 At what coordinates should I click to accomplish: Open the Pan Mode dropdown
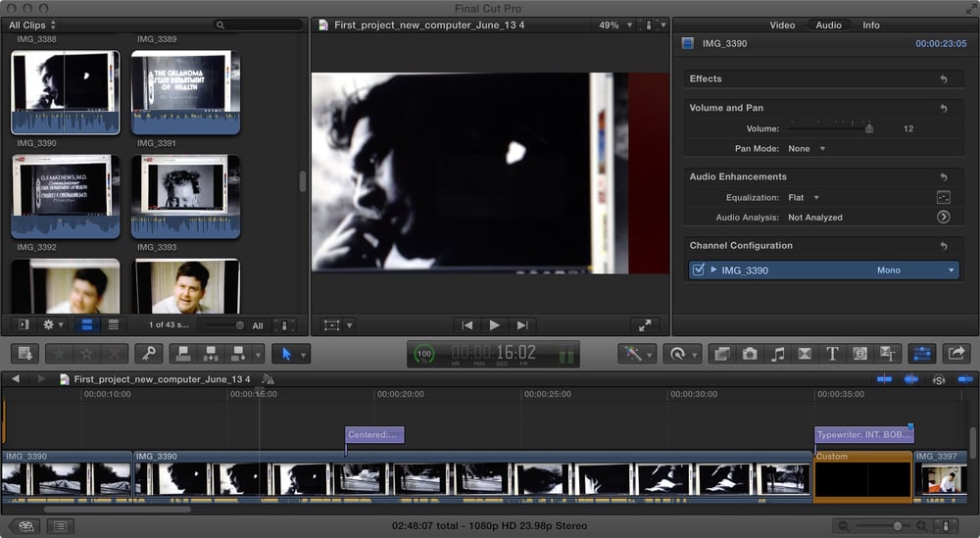[807, 149]
